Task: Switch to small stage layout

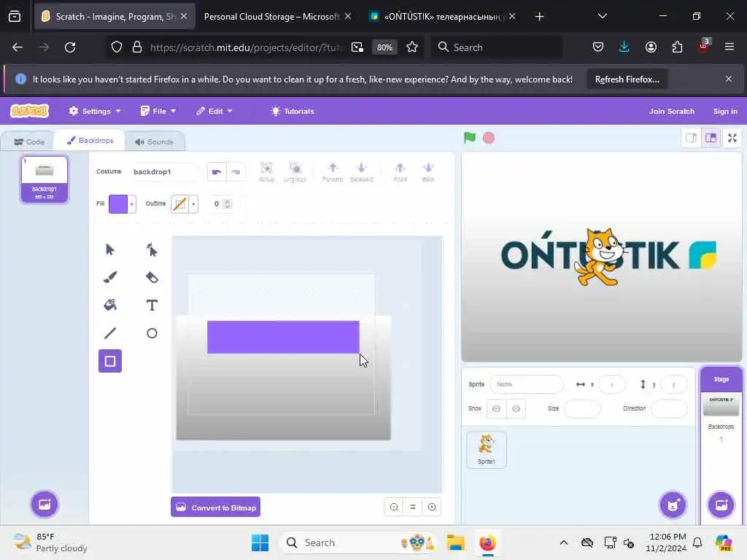Action: click(x=692, y=138)
